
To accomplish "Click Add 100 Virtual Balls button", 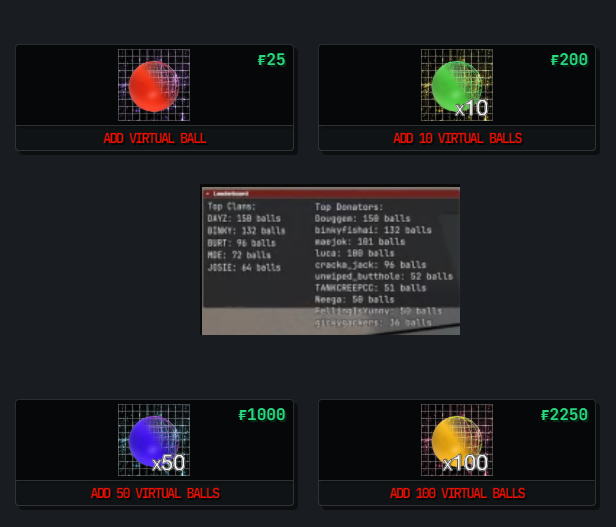I will pyautogui.click(x=457, y=493).
